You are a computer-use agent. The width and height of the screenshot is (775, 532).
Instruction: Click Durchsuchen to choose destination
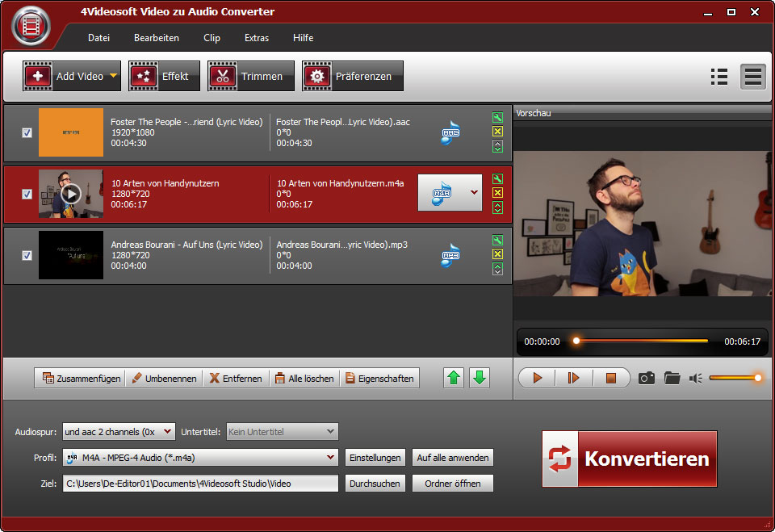pos(375,484)
